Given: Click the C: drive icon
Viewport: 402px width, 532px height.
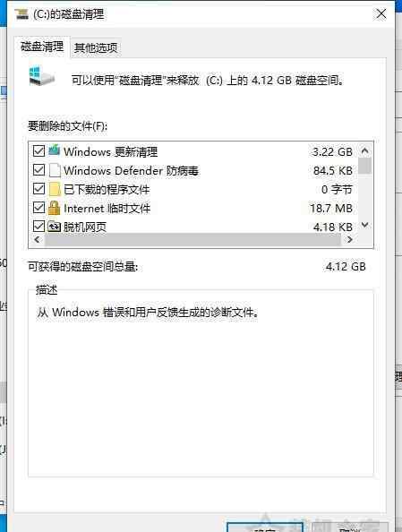Looking at the screenshot, I should pyautogui.click(x=41, y=76).
